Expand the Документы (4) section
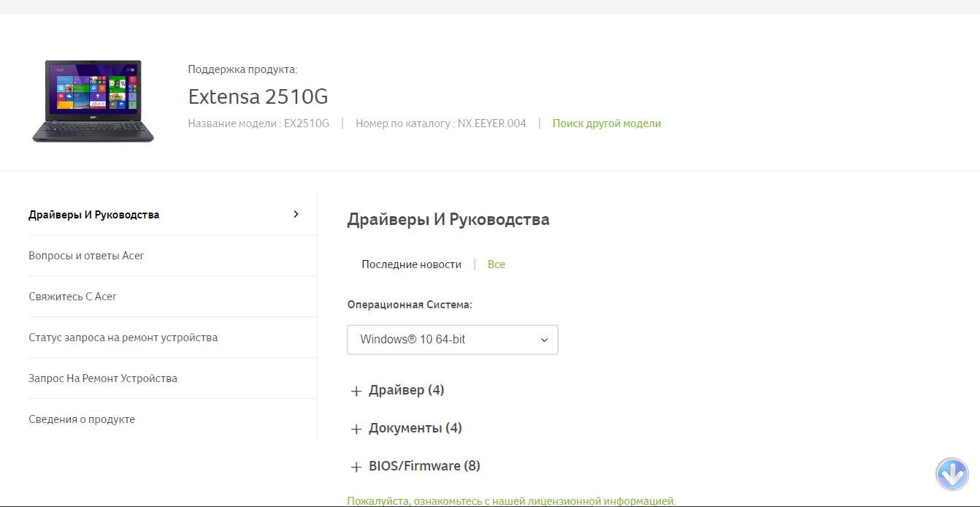The height and width of the screenshot is (507, 980). (x=406, y=428)
